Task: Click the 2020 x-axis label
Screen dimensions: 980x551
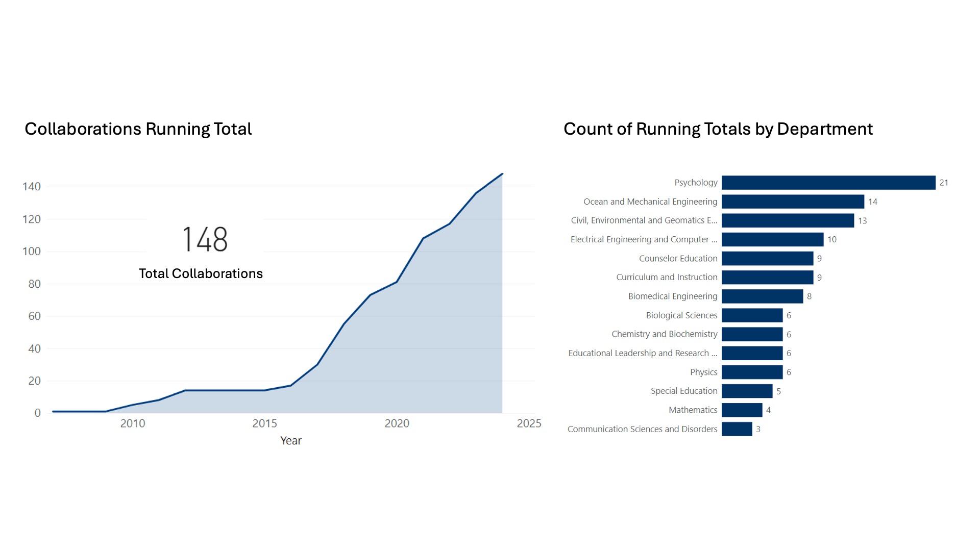Action: tap(397, 423)
